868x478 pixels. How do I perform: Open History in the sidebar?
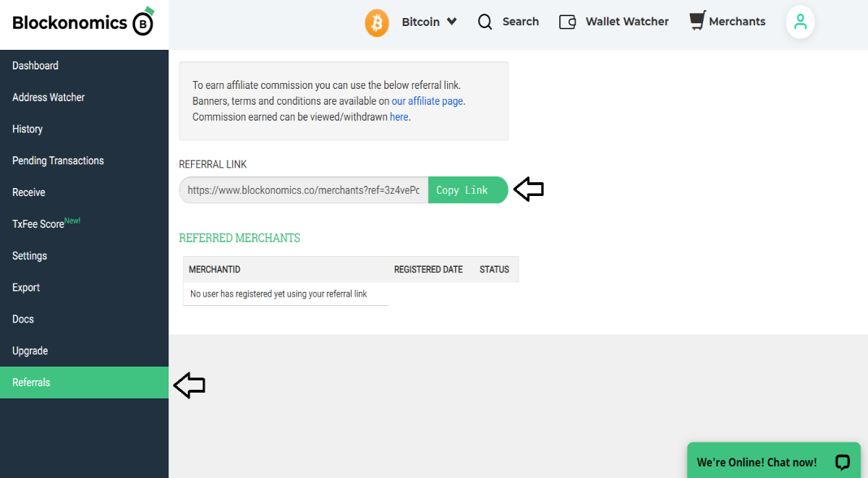click(x=84, y=129)
